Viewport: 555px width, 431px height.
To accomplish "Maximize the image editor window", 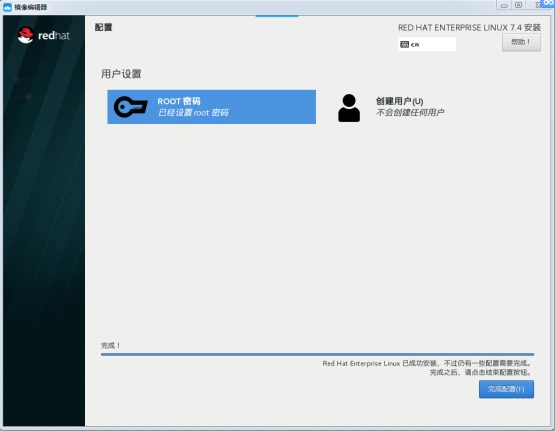I will tap(519, 5).
